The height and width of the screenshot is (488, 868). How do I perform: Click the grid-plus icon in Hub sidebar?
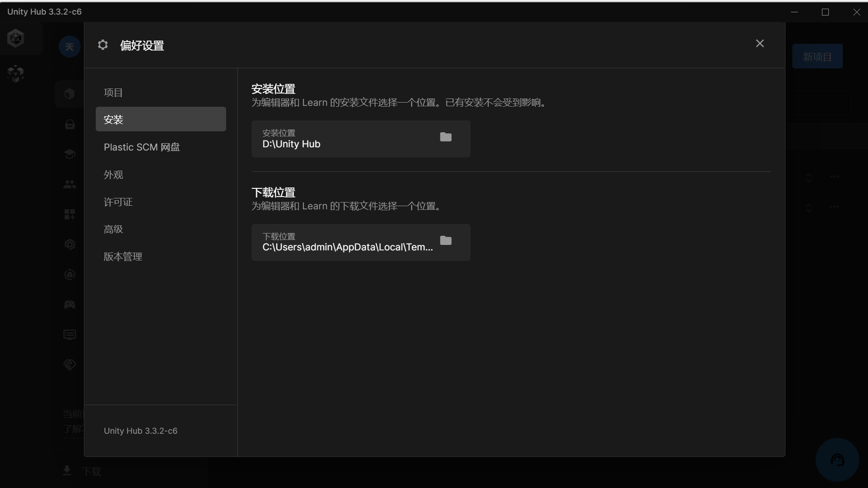tap(70, 214)
